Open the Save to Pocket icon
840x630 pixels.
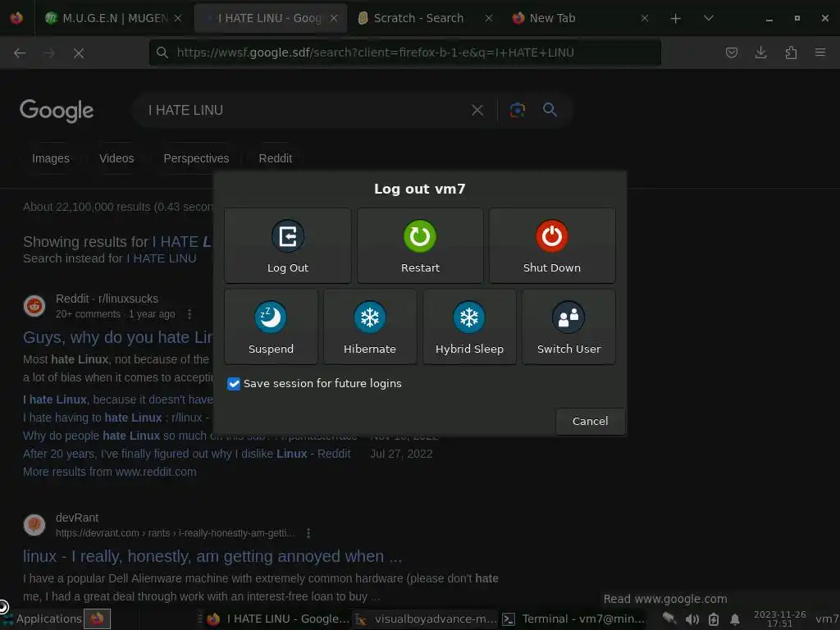click(x=731, y=52)
